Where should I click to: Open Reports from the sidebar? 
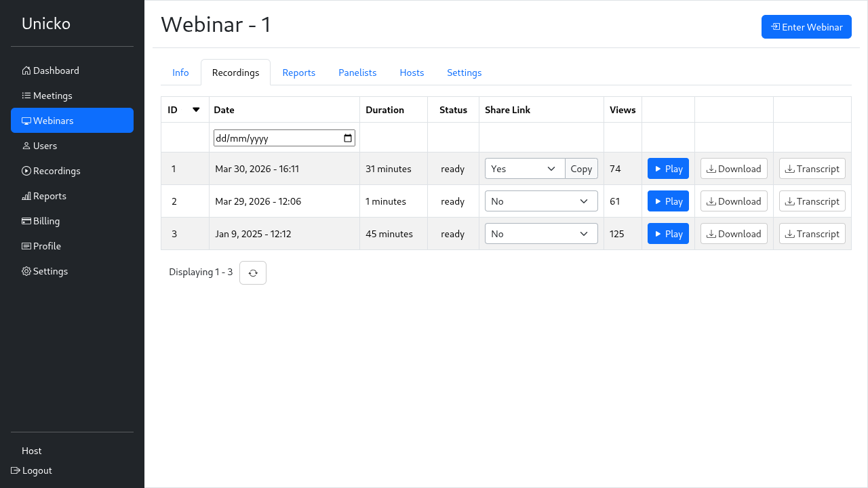(72, 196)
